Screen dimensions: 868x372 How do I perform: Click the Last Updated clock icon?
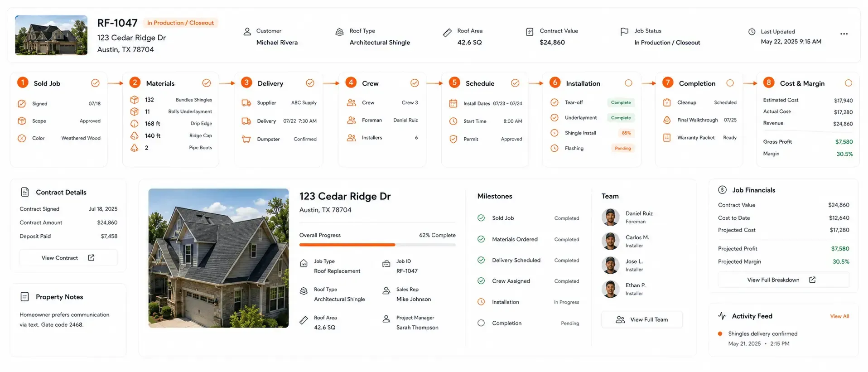pyautogui.click(x=752, y=32)
